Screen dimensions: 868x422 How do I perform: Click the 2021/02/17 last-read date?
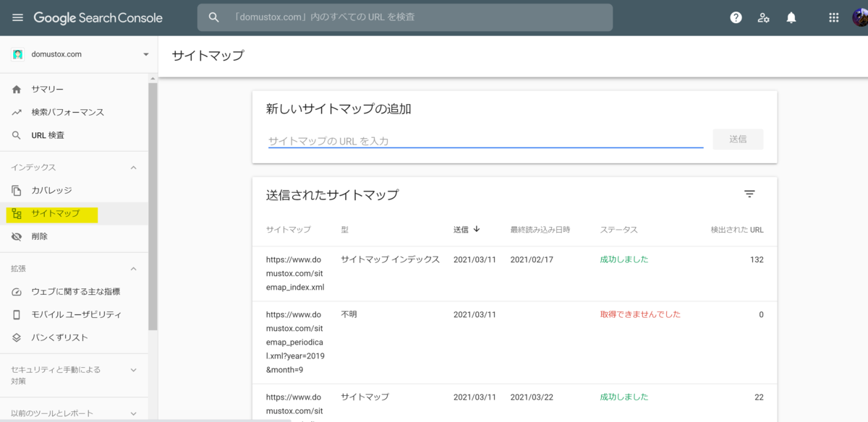(532, 259)
